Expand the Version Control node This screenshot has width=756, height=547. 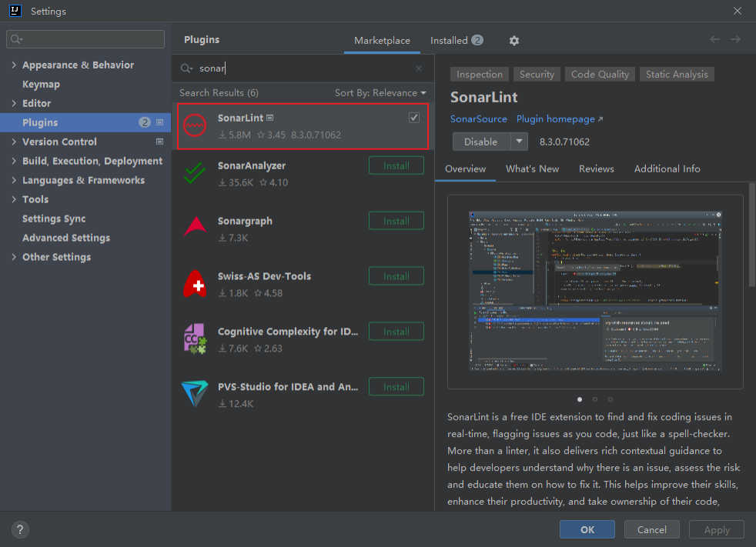click(x=14, y=142)
